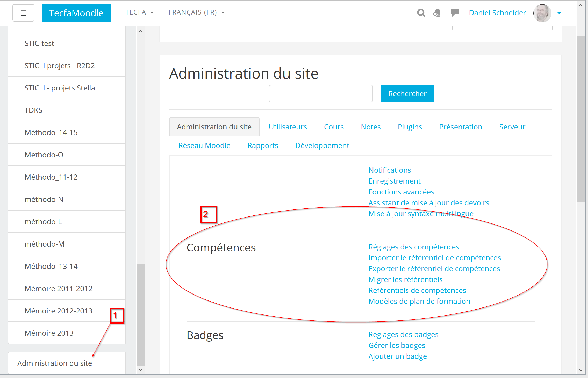Open the notifications bell icon

[x=437, y=13]
